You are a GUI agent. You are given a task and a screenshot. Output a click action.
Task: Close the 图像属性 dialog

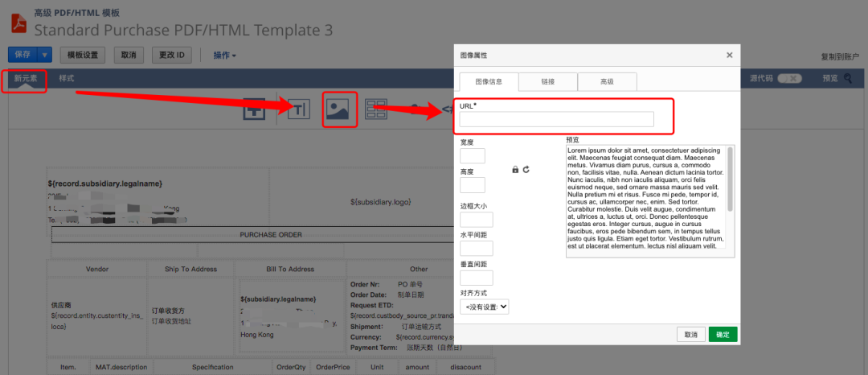(x=729, y=55)
